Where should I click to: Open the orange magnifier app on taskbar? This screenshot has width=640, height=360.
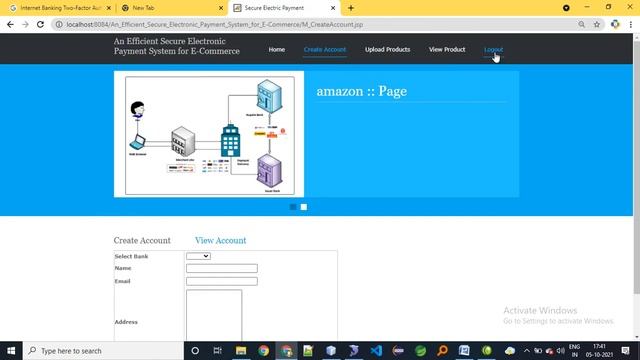pos(442,351)
